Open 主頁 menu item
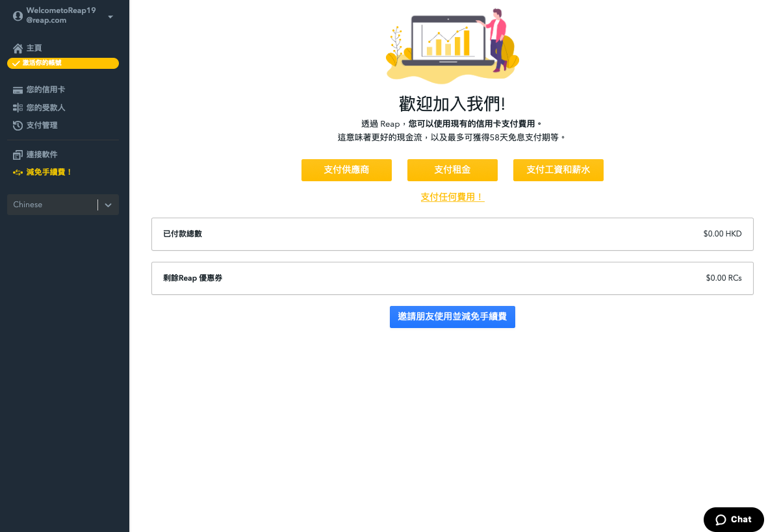768x532 pixels. coord(34,48)
